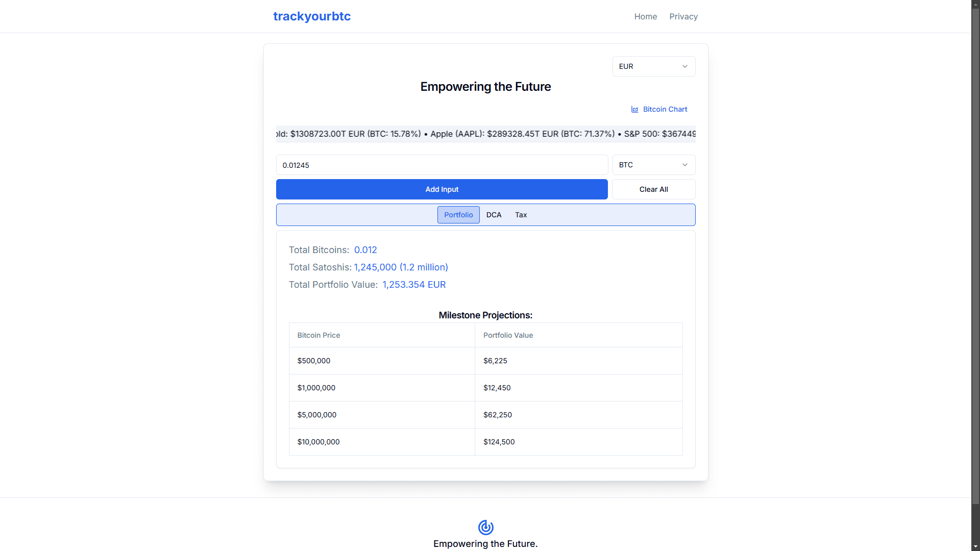
Task: Click the Total Bitcoins value 0.012
Action: click(x=365, y=250)
